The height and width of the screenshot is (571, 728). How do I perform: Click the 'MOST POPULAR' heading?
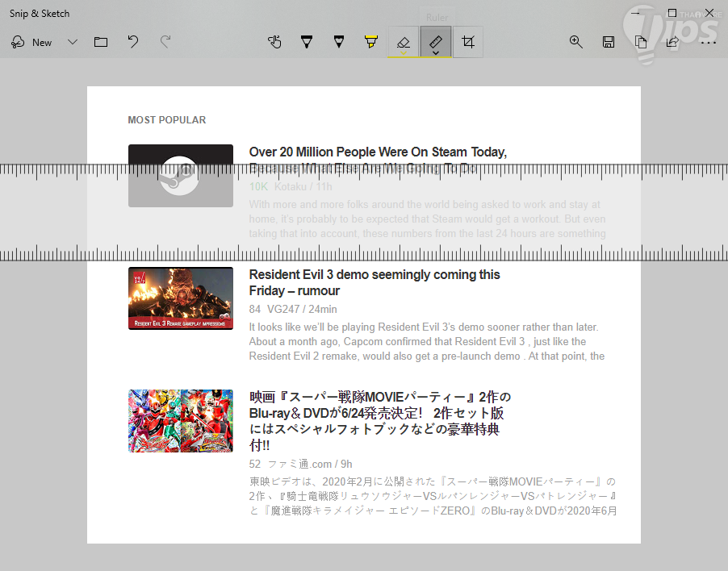[167, 120]
